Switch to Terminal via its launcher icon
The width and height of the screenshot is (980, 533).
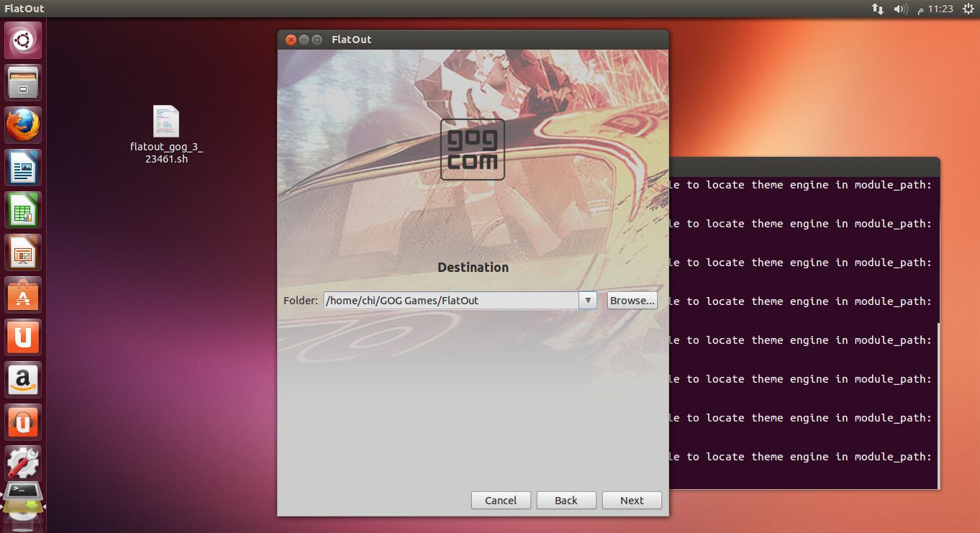point(24,491)
